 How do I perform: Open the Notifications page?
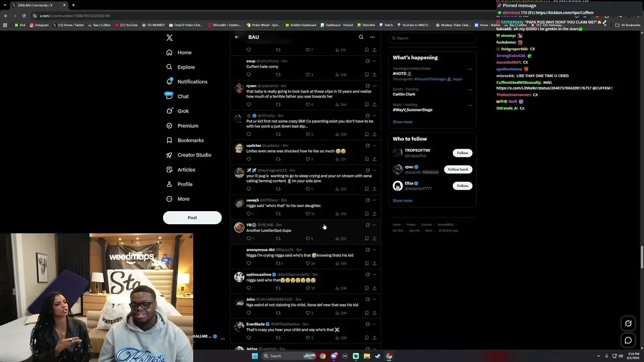click(x=187, y=81)
